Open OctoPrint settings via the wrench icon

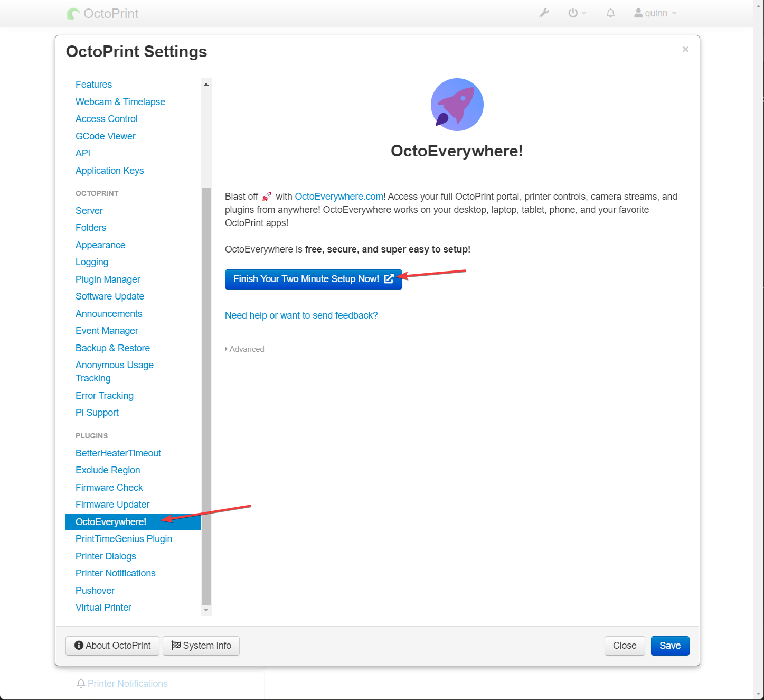(544, 13)
